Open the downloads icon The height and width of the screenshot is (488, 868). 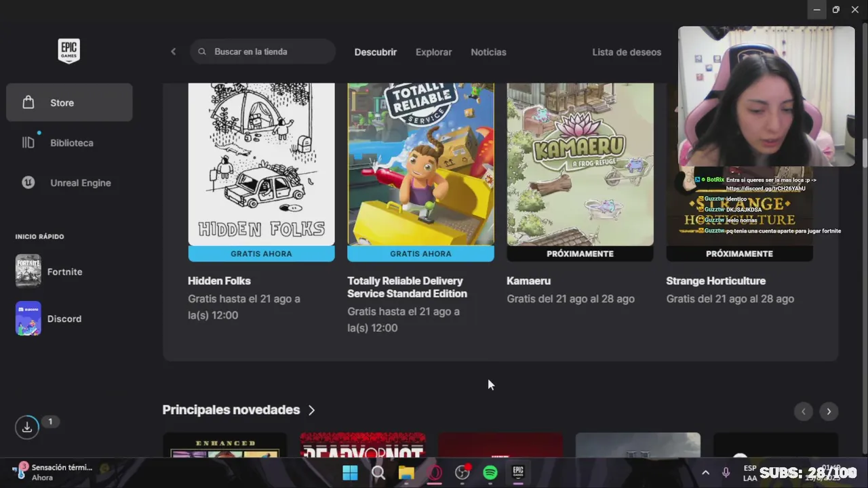coord(27,427)
